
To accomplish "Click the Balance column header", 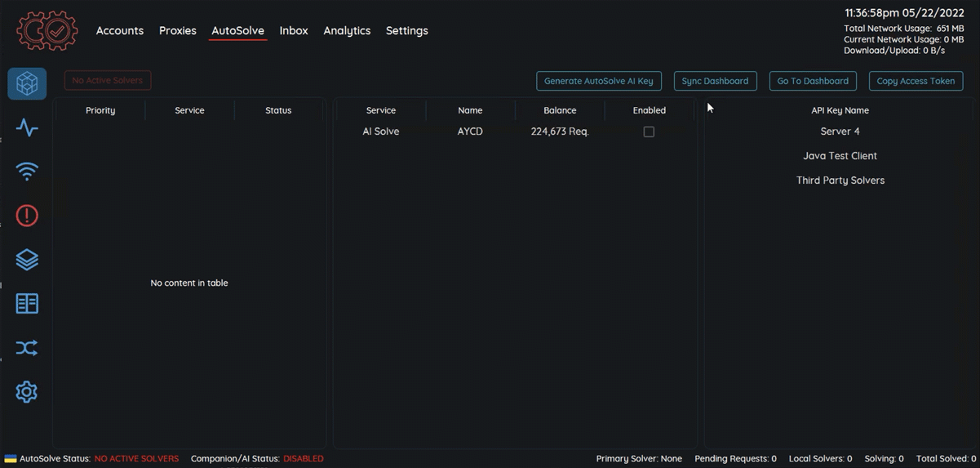I will tap(560, 110).
